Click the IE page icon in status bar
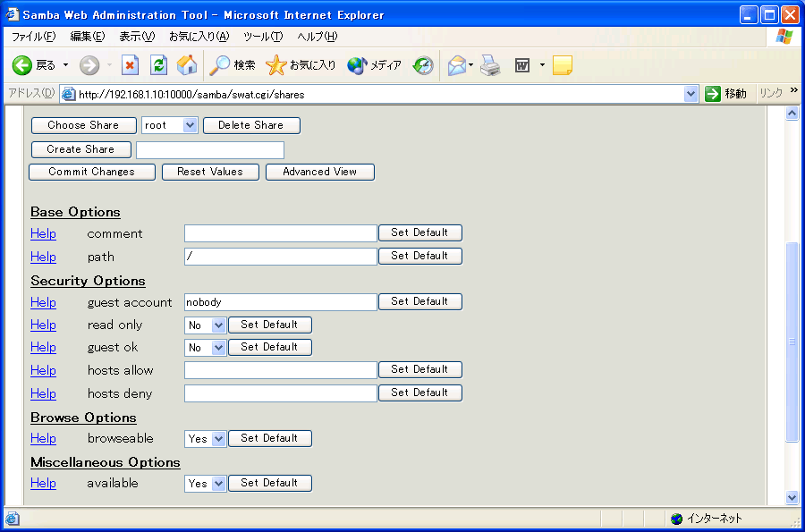 (13, 519)
